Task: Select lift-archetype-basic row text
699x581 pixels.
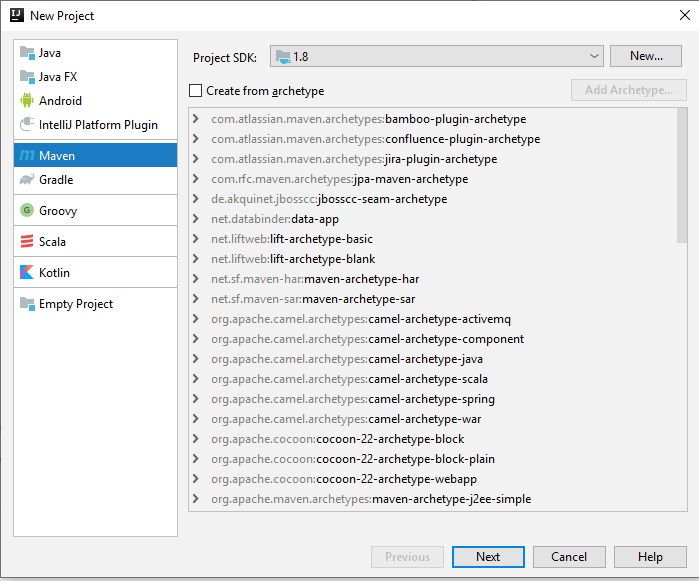Action: pos(292,239)
